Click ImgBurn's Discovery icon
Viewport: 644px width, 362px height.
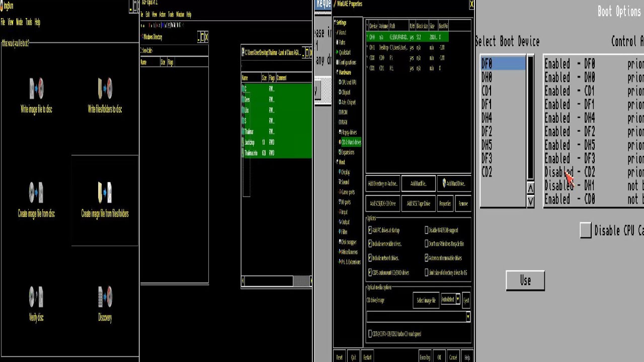tap(105, 297)
